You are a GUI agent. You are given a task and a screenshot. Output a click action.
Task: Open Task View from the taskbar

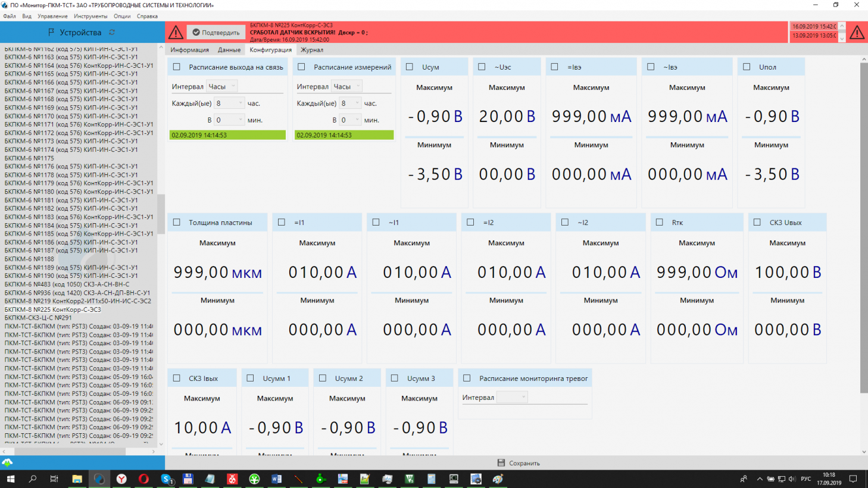coord(54,478)
